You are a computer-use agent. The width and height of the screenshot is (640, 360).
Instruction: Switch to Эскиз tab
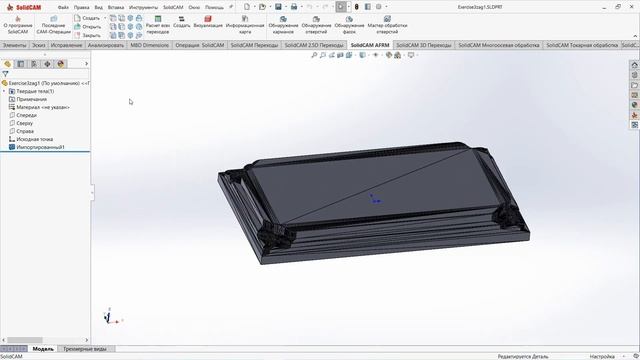(x=39, y=45)
